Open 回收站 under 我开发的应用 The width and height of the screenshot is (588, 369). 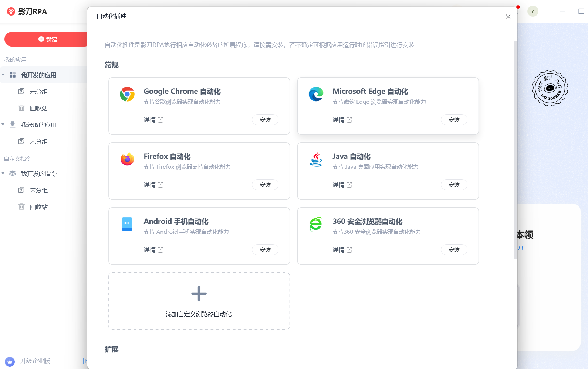[x=39, y=108]
